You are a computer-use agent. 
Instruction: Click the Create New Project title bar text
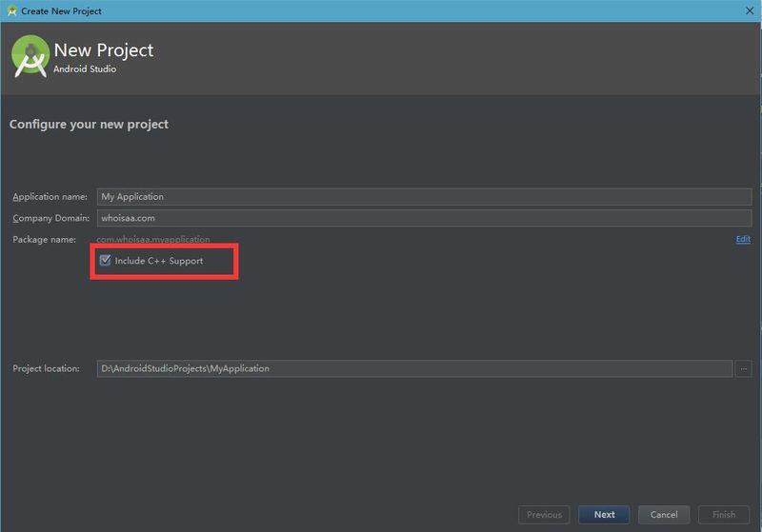(x=61, y=11)
